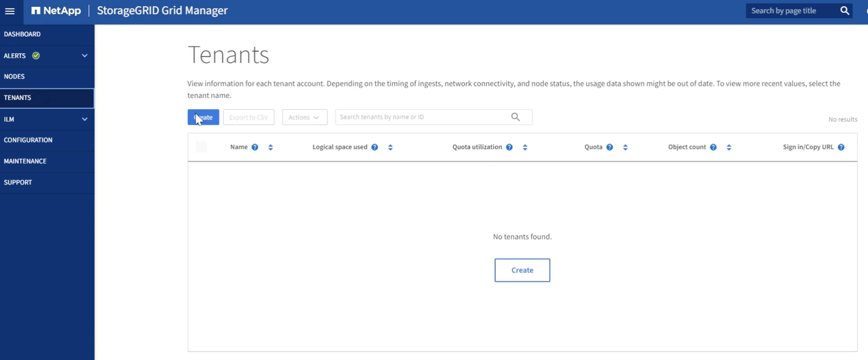Click the Export to CSV button

pos(248,117)
